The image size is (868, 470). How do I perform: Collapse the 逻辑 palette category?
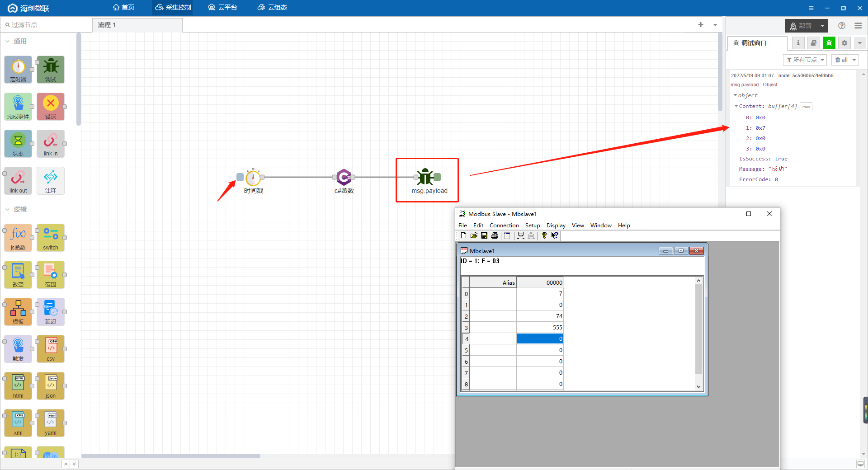coord(16,209)
